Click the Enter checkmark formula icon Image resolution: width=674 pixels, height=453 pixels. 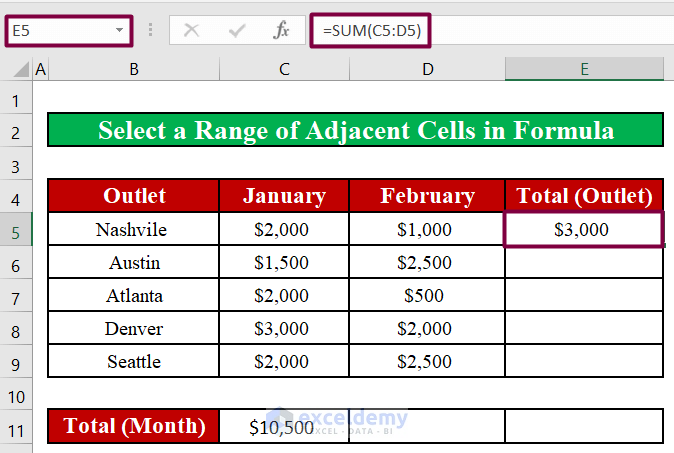tap(237, 30)
